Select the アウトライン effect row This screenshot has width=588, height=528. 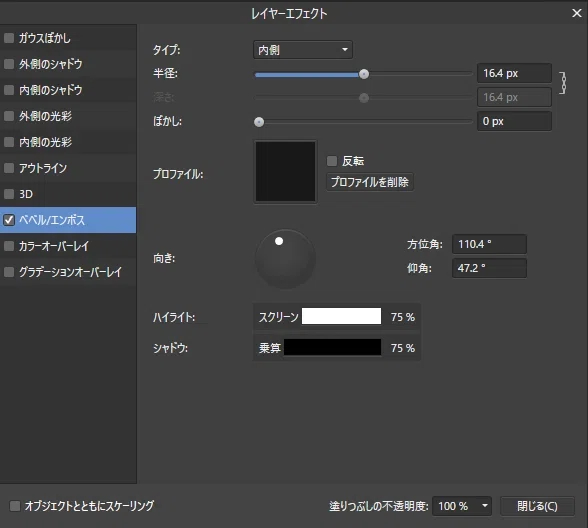point(68,168)
